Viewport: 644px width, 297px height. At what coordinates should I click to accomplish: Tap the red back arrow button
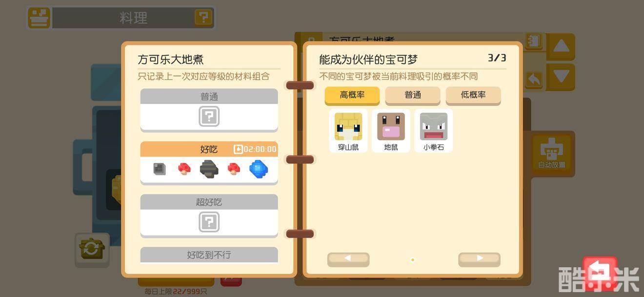click(x=600, y=273)
